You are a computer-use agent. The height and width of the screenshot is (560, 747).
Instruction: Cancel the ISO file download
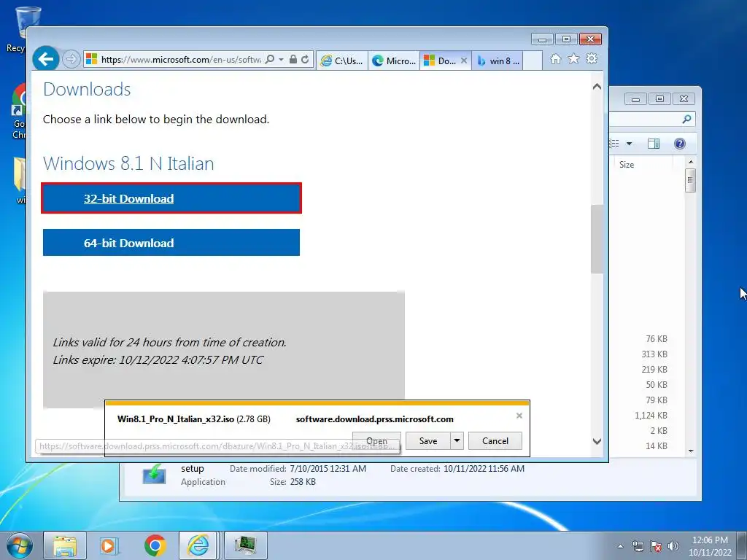click(495, 441)
